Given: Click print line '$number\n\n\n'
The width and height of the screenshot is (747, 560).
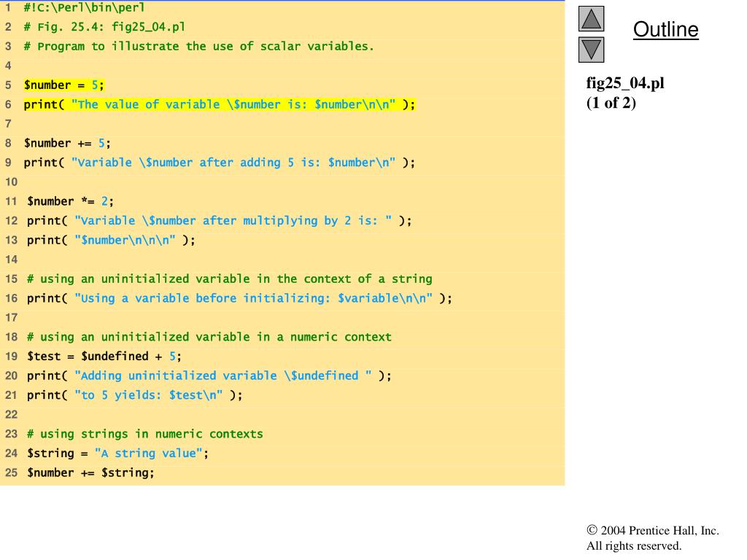Looking at the screenshot, I should pos(111,240).
